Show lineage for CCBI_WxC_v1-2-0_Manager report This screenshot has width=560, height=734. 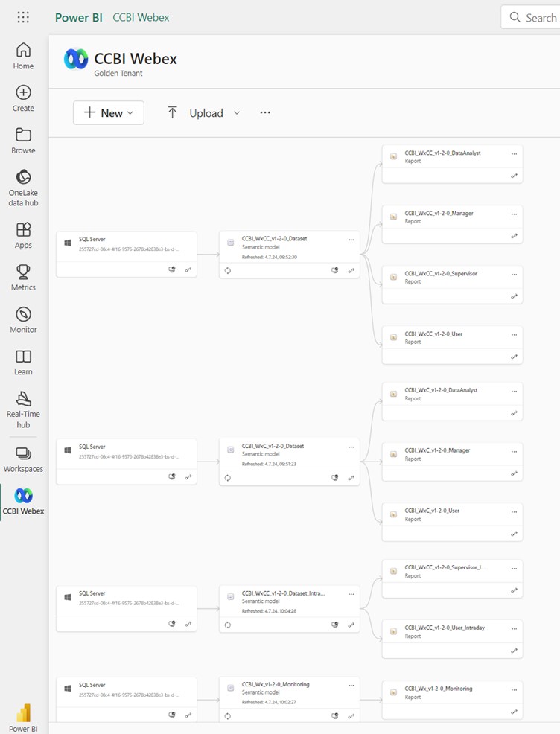514,473
